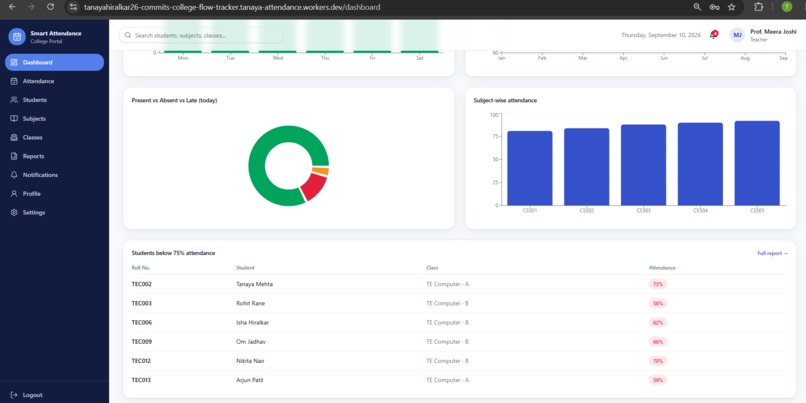Click the dashboard URL in address bar
The image size is (806, 403).
point(232,7)
